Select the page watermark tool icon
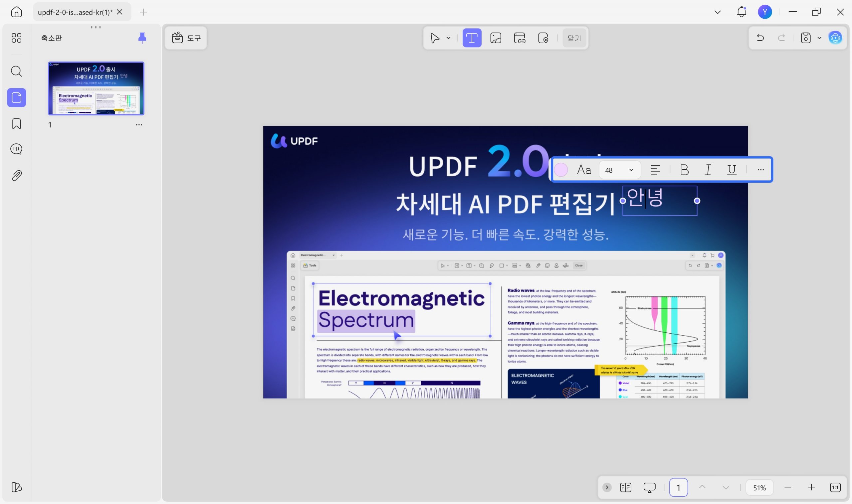The height and width of the screenshot is (504, 852). point(543,38)
